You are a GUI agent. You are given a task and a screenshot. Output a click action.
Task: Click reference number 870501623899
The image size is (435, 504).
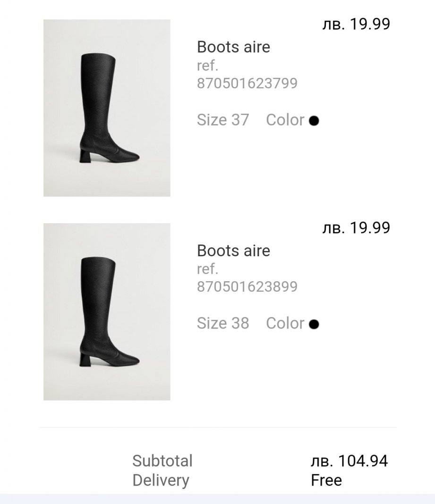point(247,287)
